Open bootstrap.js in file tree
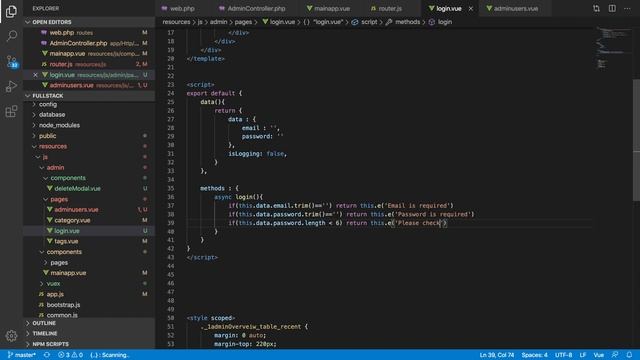 pos(63,304)
